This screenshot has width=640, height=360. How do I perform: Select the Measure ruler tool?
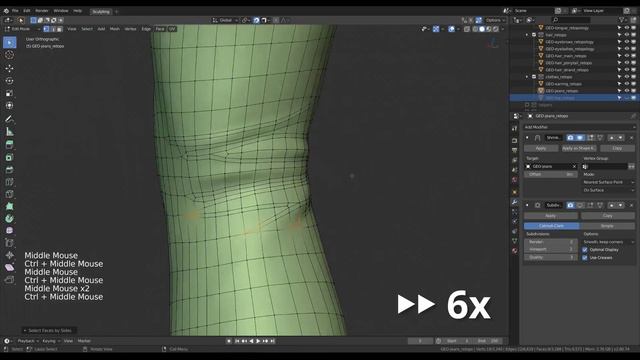(x=9, y=132)
